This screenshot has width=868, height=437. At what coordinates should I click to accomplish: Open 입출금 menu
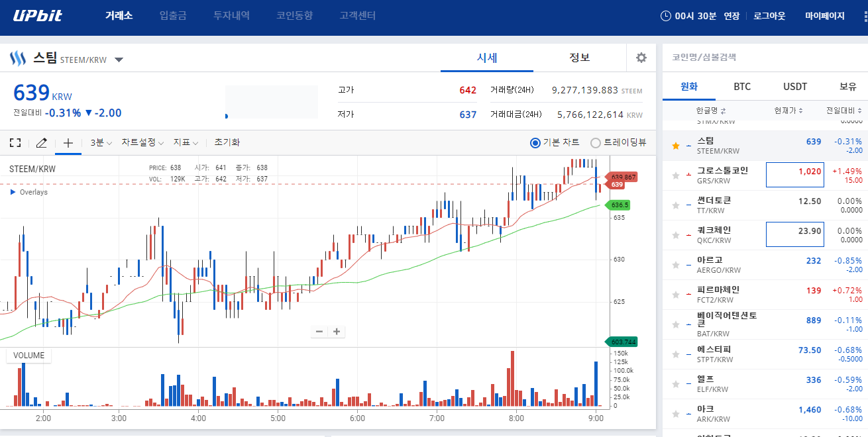173,15
